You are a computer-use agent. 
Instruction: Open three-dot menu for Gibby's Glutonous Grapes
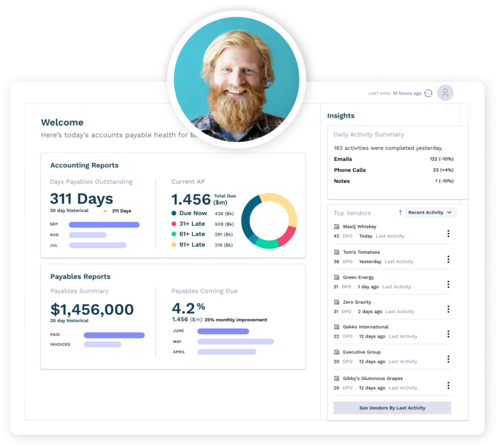point(448,385)
